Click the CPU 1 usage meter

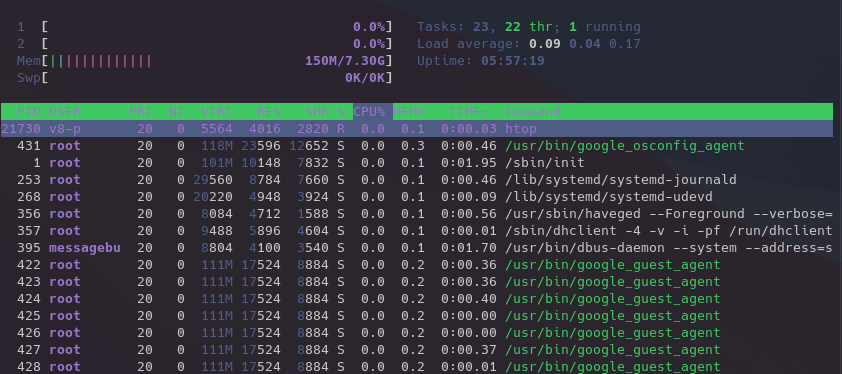tap(205, 27)
